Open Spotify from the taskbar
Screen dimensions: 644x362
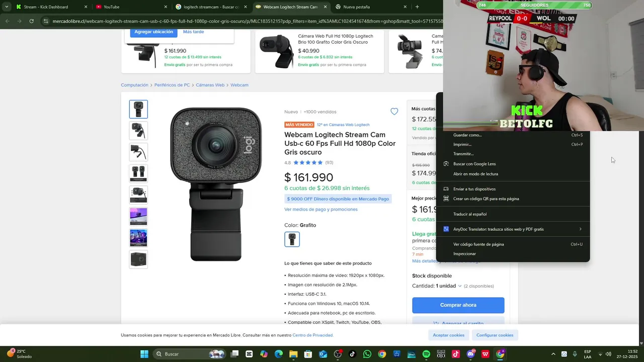click(426, 354)
